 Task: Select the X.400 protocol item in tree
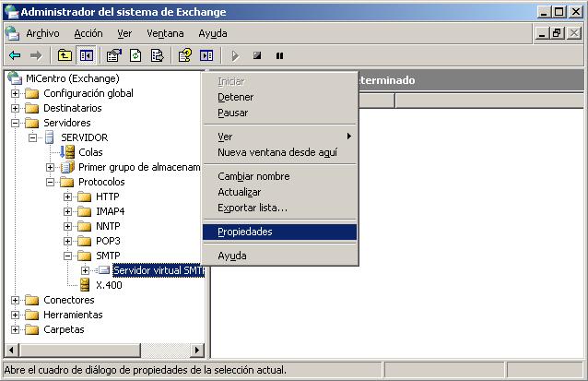[x=108, y=285]
